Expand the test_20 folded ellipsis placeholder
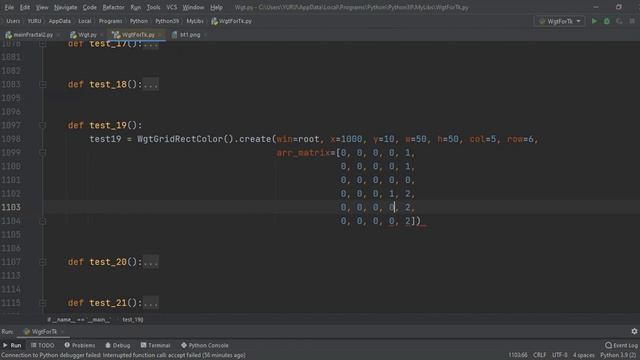Image resolution: width=640 pixels, height=360 pixels. [x=151, y=262]
